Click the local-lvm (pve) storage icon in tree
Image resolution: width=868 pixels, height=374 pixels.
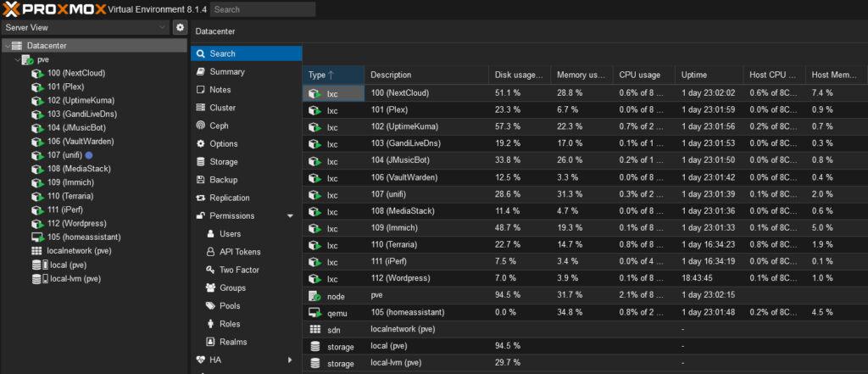tap(40, 279)
